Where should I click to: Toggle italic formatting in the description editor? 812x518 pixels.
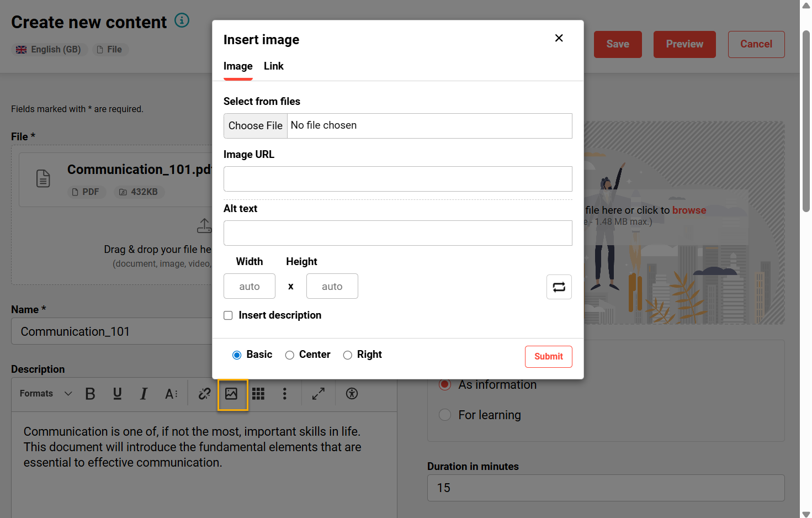pyautogui.click(x=143, y=393)
